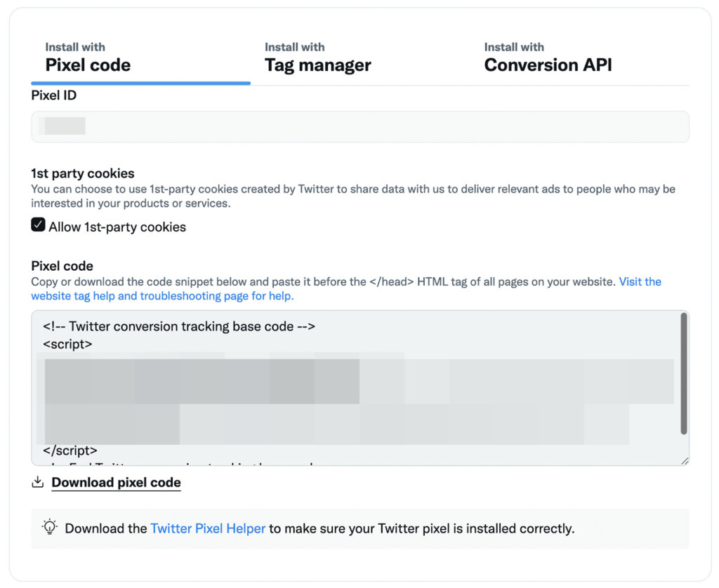Toggle the Allow 1st-party cookies checkbox
Screen dimensions: 719x588
coord(38,226)
